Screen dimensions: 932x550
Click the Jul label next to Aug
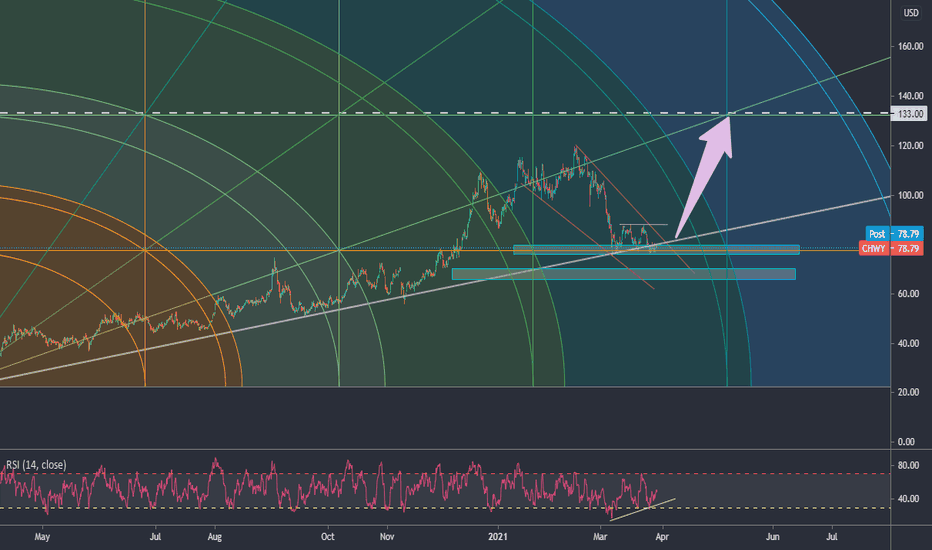click(x=155, y=537)
